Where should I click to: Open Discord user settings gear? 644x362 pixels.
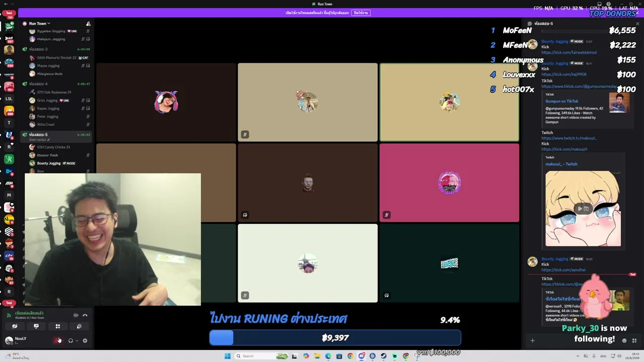tap(85, 340)
